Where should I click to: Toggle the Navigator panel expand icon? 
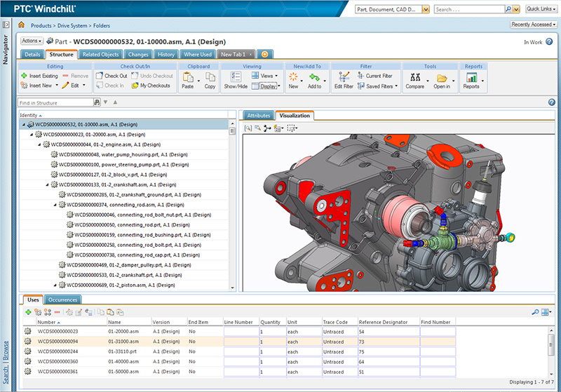[6, 25]
